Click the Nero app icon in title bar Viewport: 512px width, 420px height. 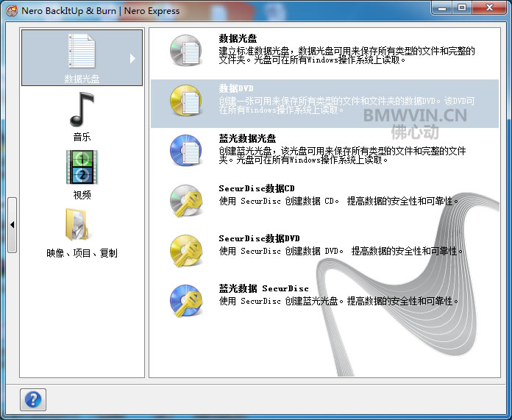pyautogui.click(x=12, y=11)
